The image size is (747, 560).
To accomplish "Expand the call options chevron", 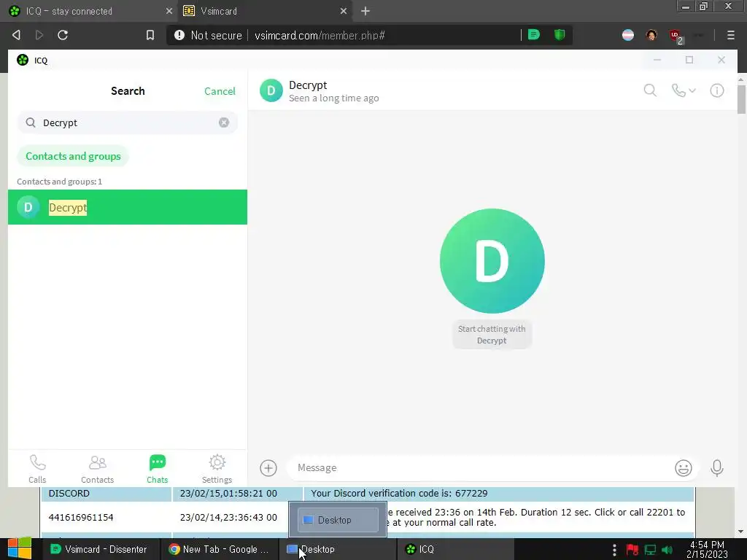I will 692,90.
